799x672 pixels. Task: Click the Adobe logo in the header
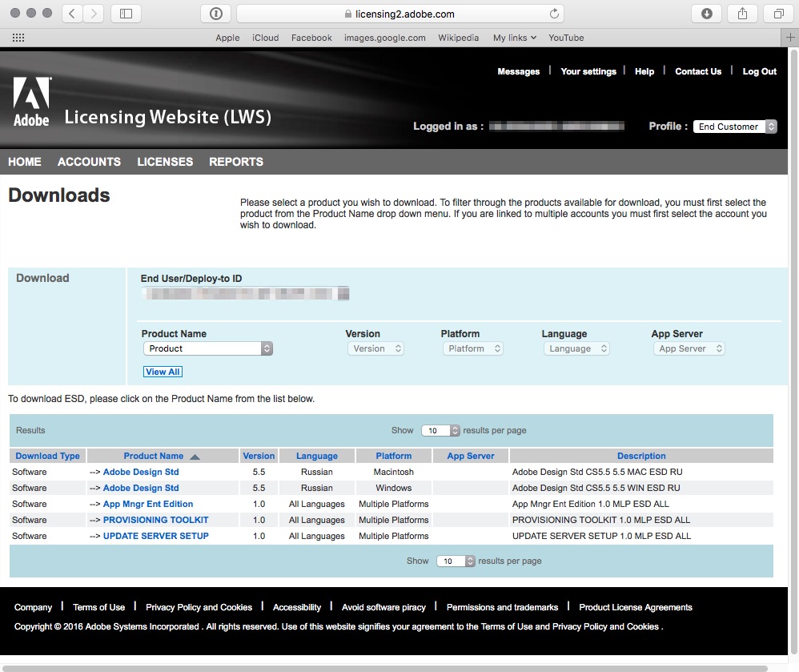click(31, 102)
